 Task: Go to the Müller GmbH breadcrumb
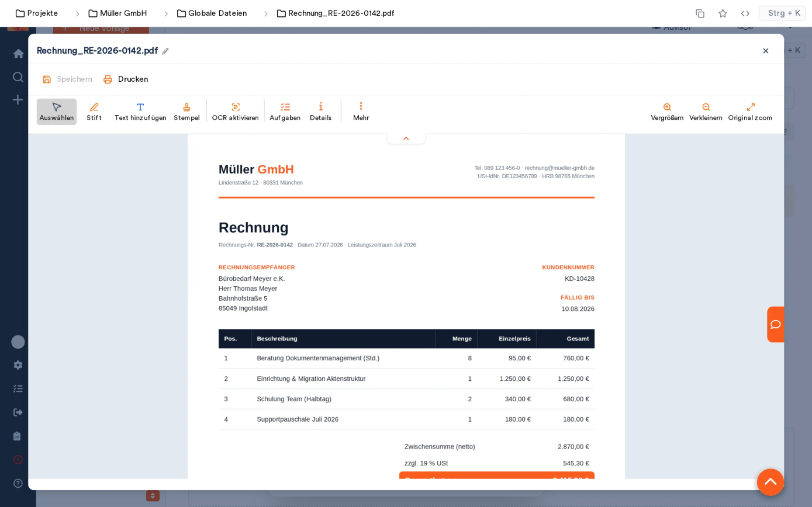(118, 13)
